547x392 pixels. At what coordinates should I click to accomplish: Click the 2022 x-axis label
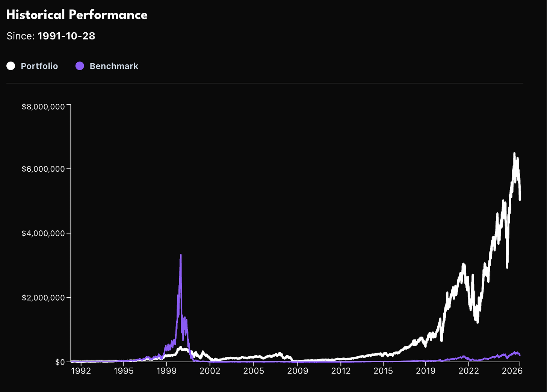point(469,371)
